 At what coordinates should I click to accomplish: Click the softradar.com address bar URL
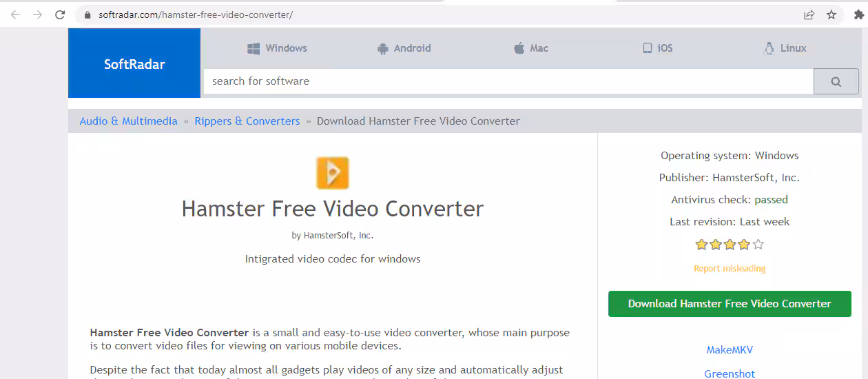pyautogui.click(x=194, y=14)
